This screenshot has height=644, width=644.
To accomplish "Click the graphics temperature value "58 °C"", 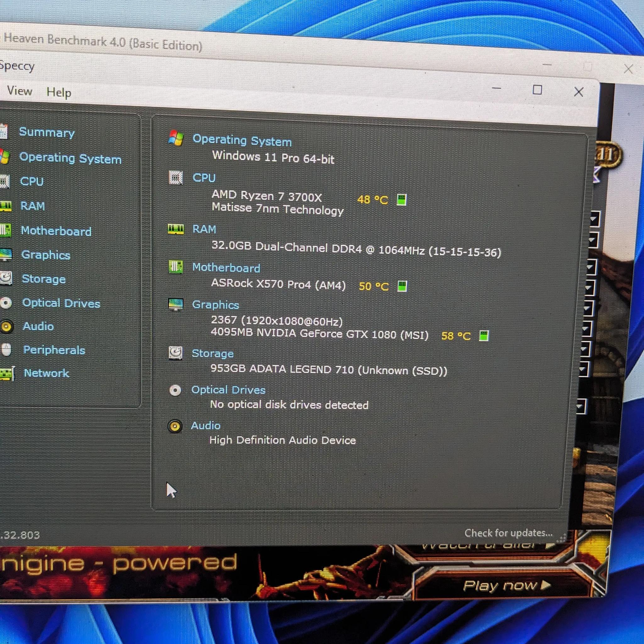I will coord(456,336).
